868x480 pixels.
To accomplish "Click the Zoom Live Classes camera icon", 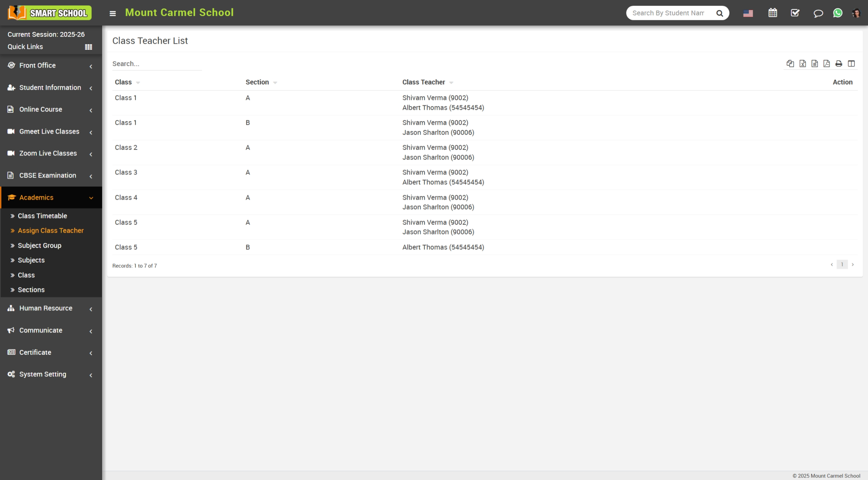I will [x=11, y=153].
